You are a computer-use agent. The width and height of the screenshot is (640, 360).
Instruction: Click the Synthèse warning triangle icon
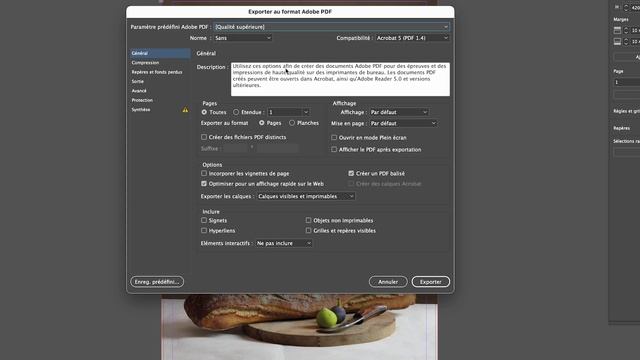click(185, 110)
